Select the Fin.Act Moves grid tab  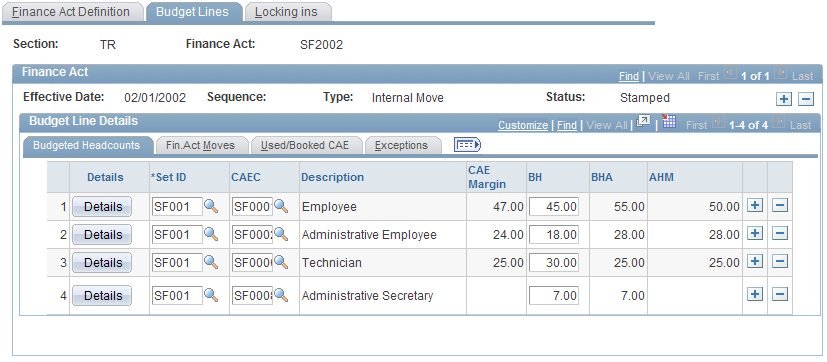point(200,146)
